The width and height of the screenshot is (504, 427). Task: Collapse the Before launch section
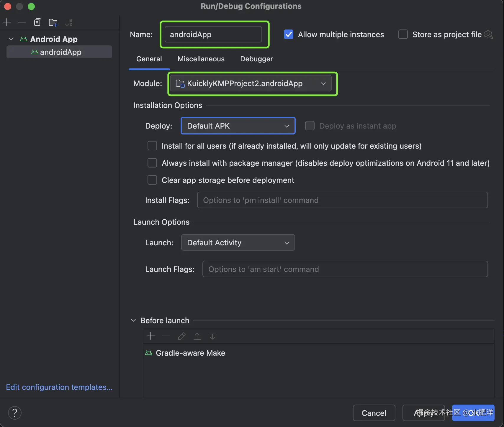tap(133, 321)
